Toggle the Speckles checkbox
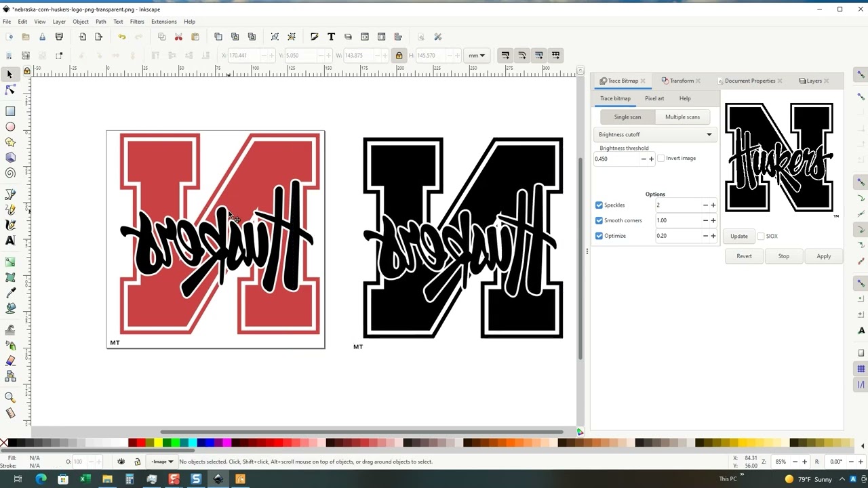 tap(599, 205)
